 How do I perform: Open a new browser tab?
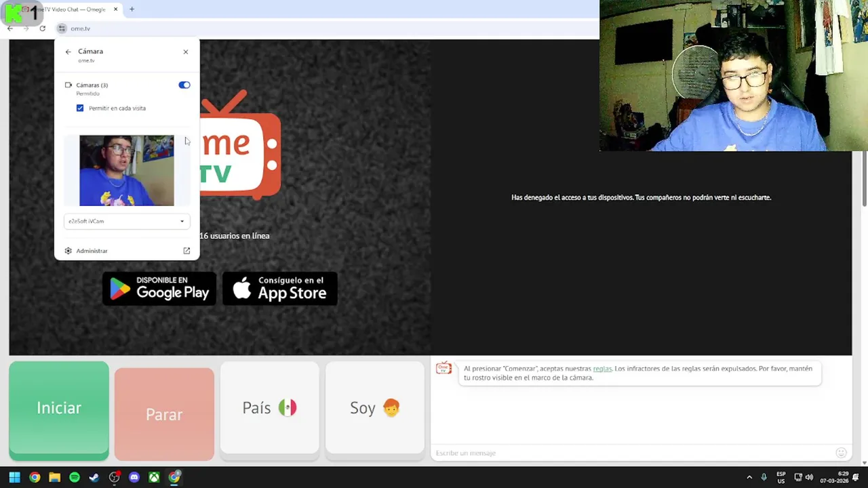coord(132,9)
